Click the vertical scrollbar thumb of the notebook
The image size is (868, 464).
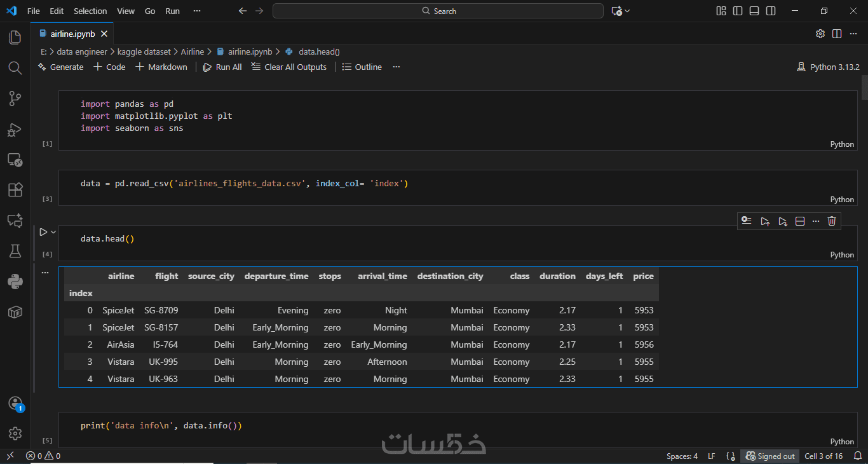pyautogui.click(x=864, y=88)
